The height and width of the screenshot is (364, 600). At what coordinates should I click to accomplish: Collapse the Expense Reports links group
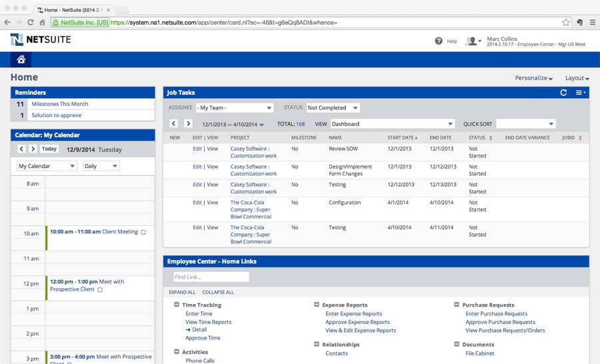(317, 305)
